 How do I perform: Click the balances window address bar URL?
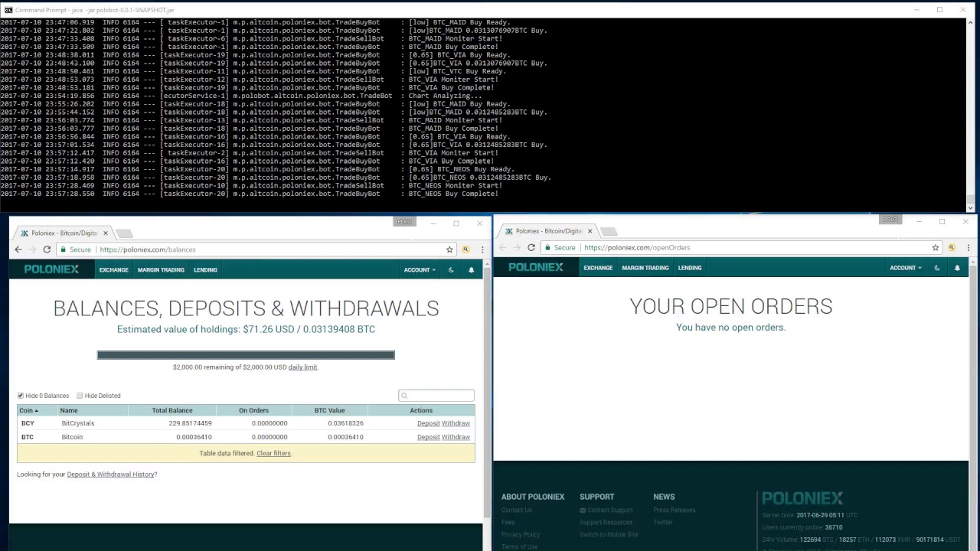point(147,249)
